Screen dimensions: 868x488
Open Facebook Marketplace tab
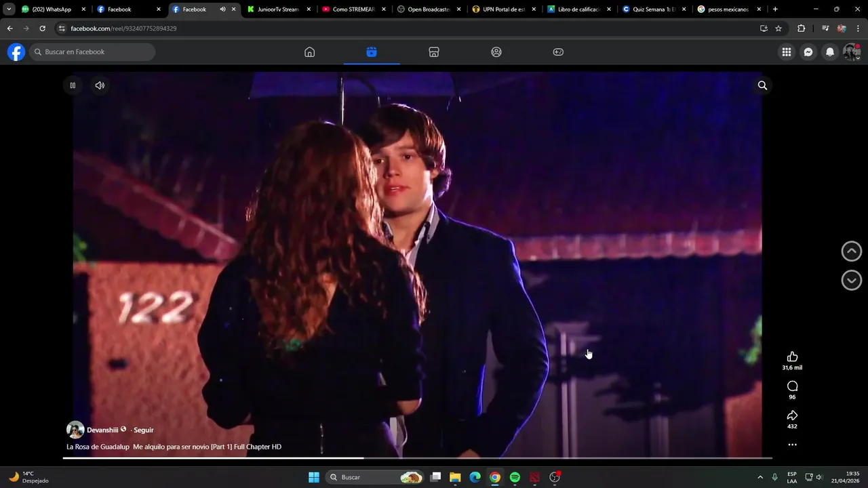pyautogui.click(x=434, y=52)
